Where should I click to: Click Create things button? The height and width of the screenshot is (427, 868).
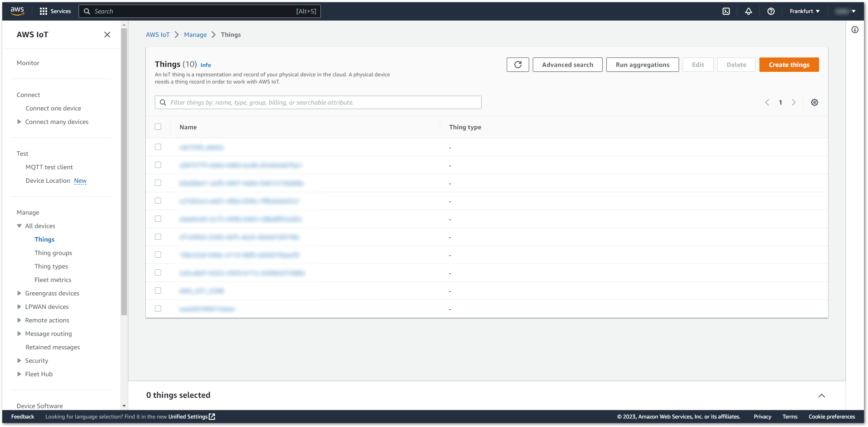[x=789, y=65]
